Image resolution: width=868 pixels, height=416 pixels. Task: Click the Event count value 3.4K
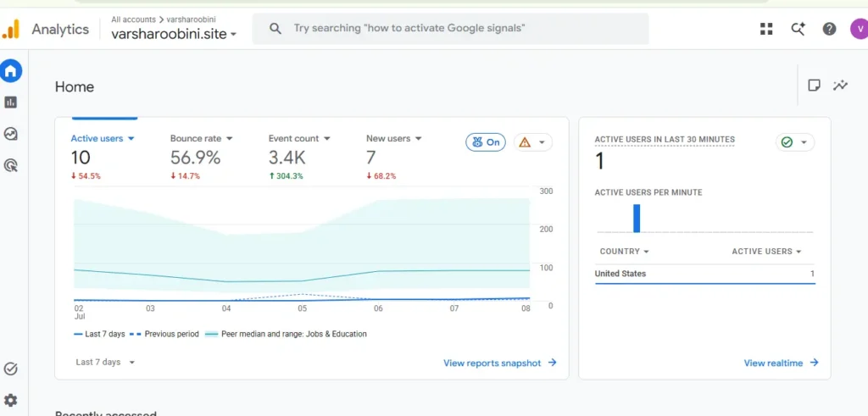pos(287,158)
